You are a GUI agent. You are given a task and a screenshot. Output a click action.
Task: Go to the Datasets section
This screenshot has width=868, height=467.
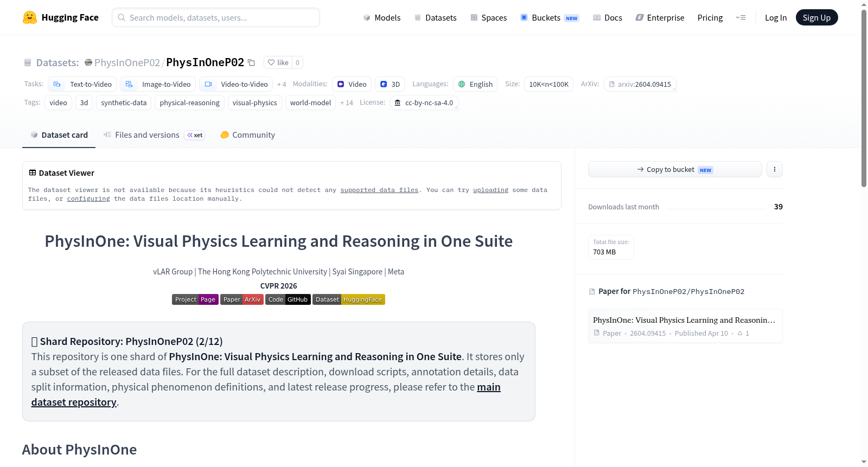pyautogui.click(x=436, y=17)
